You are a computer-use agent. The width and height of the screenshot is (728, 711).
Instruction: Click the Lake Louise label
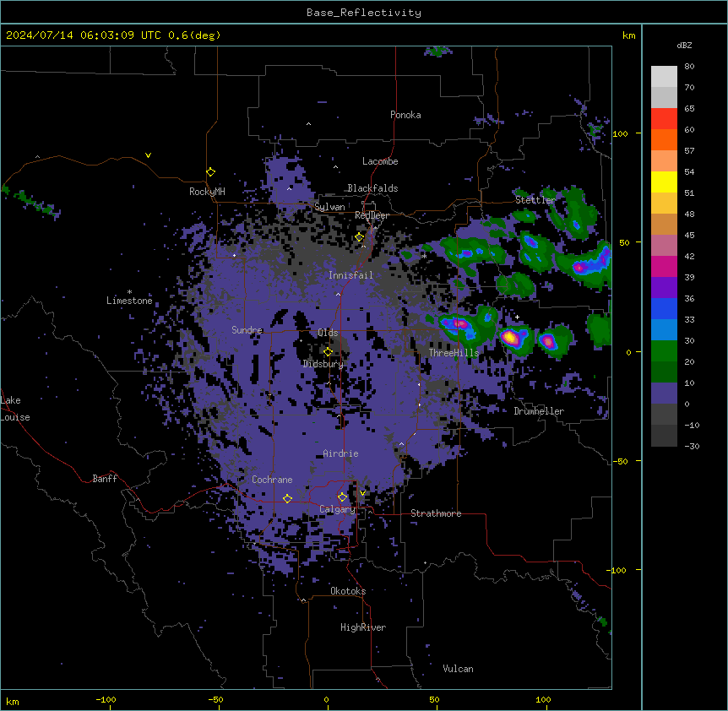[15, 409]
